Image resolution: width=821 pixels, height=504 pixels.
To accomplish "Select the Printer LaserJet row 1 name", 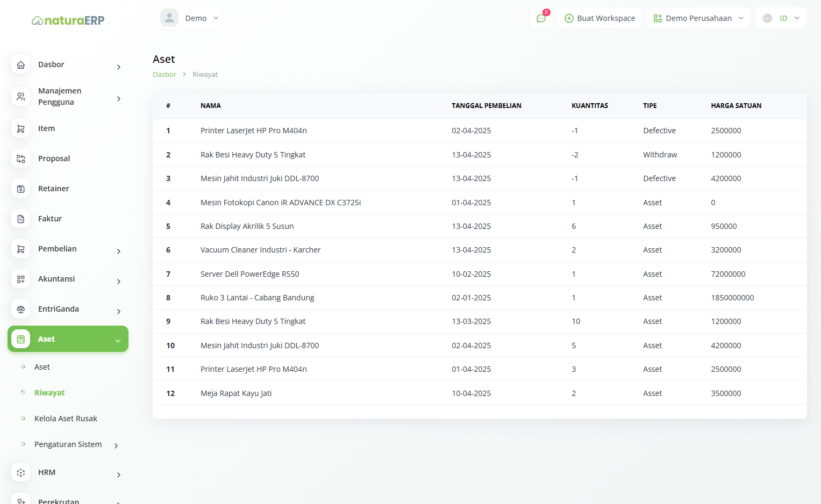I will (254, 131).
